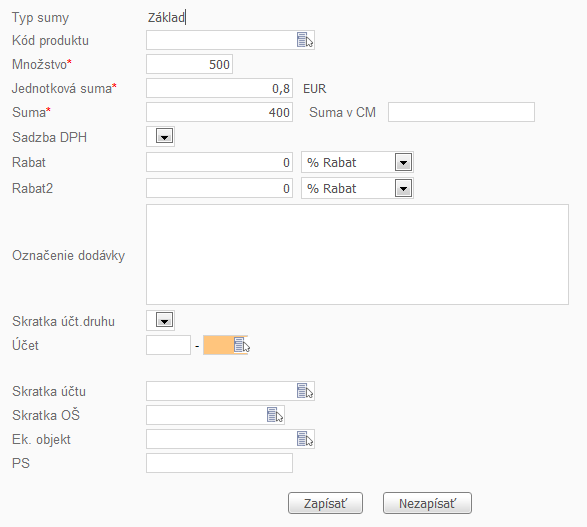Select the PS input field
This screenshot has height=527, width=587.
(219, 463)
